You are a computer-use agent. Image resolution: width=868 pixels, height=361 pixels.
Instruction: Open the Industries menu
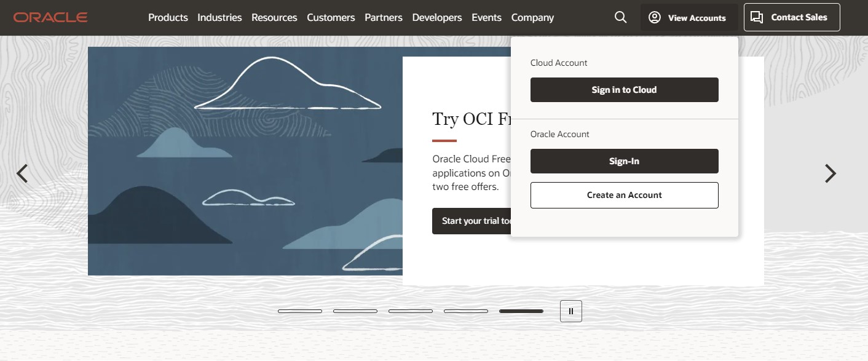(x=219, y=18)
